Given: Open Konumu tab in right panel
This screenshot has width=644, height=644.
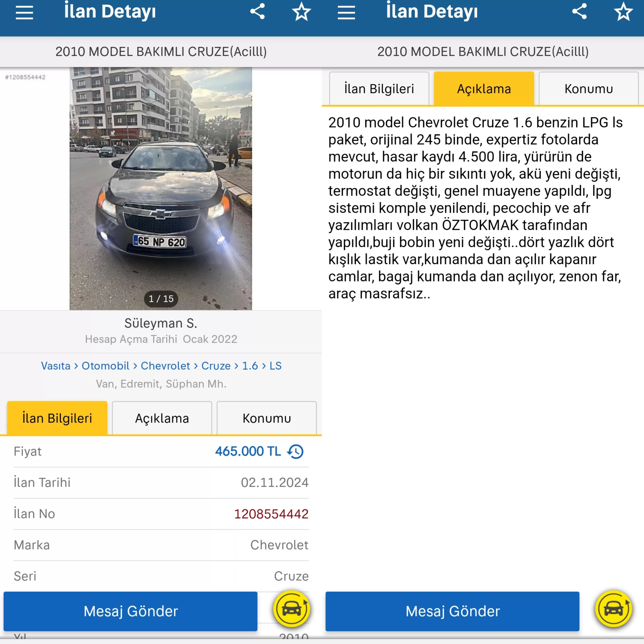Looking at the screenshot, I should [589, 89].
